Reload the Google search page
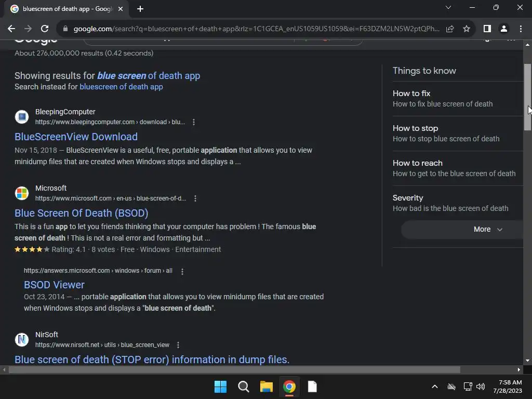The width and height of the screenshot is (532, 399). [45, 29]
